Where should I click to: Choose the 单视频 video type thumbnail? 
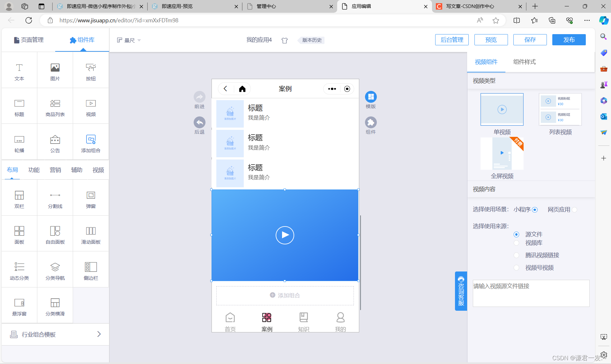tap(502, 109)
